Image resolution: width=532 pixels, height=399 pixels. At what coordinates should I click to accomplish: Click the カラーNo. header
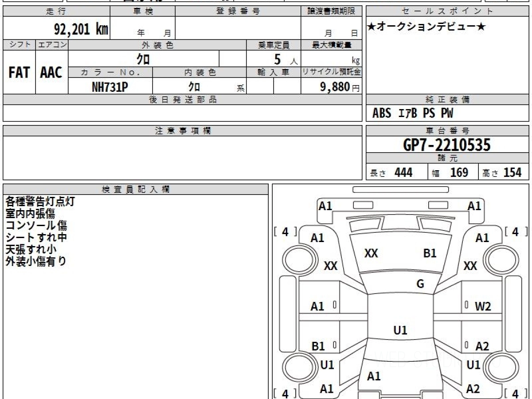[110, 72]
